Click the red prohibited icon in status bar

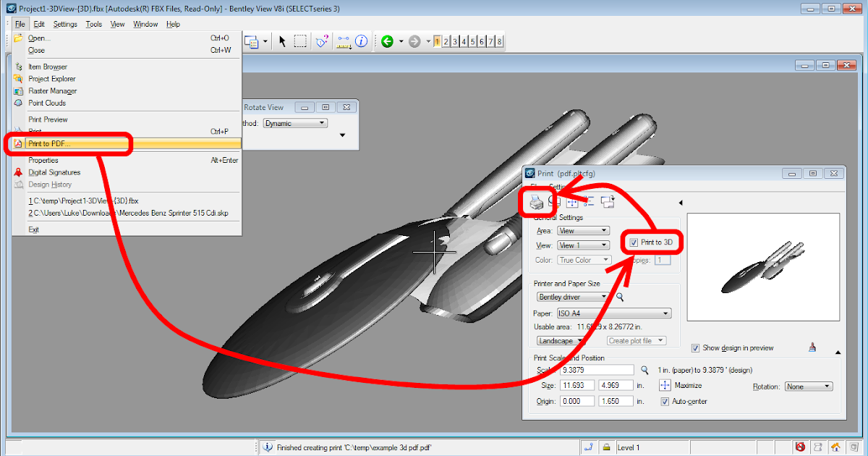[800, 447]
